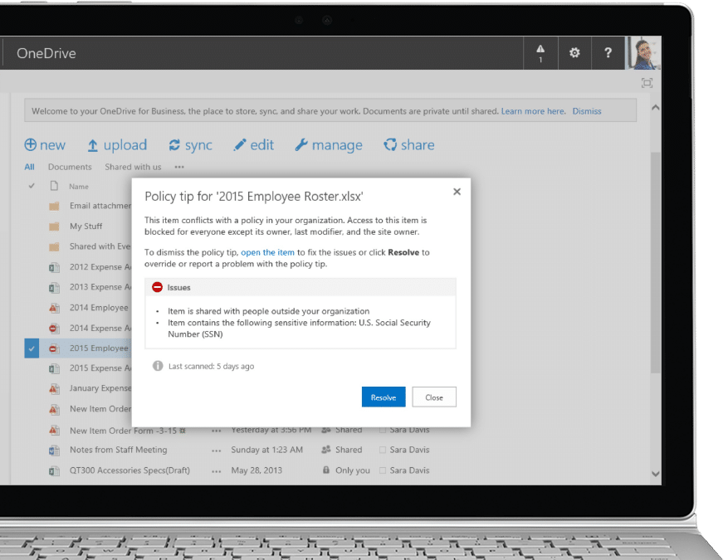This screenshot has height=560, width=728.
Task: Tick the checkbox beside Sara Davis on Notes row
Action: click(383, 450)
